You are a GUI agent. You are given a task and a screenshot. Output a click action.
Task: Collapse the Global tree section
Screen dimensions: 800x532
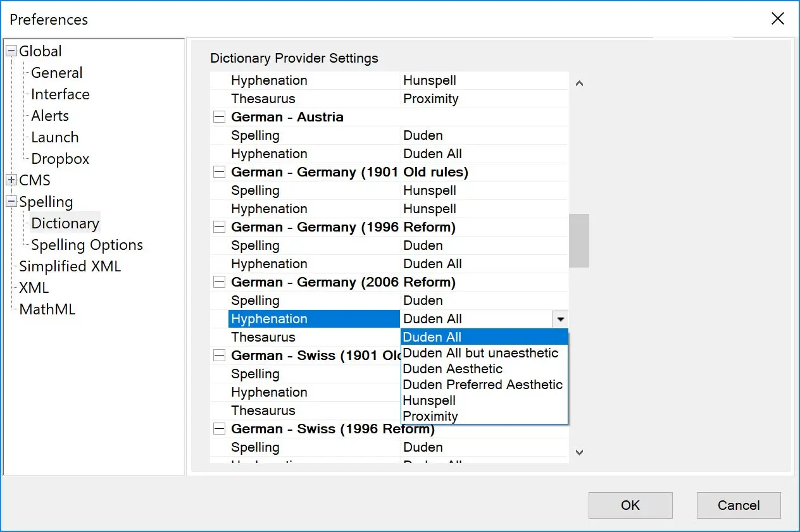(10, 51)
